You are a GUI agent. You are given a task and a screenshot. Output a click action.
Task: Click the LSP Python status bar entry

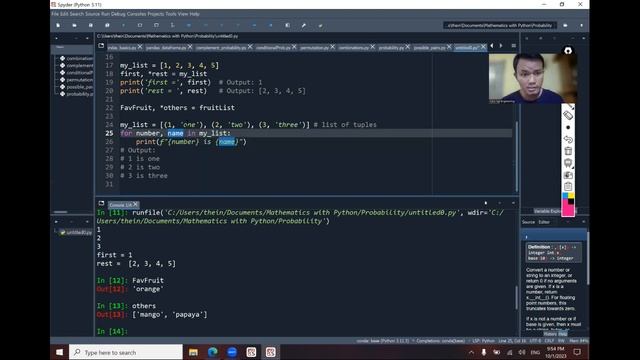click(x=483, y=341)
